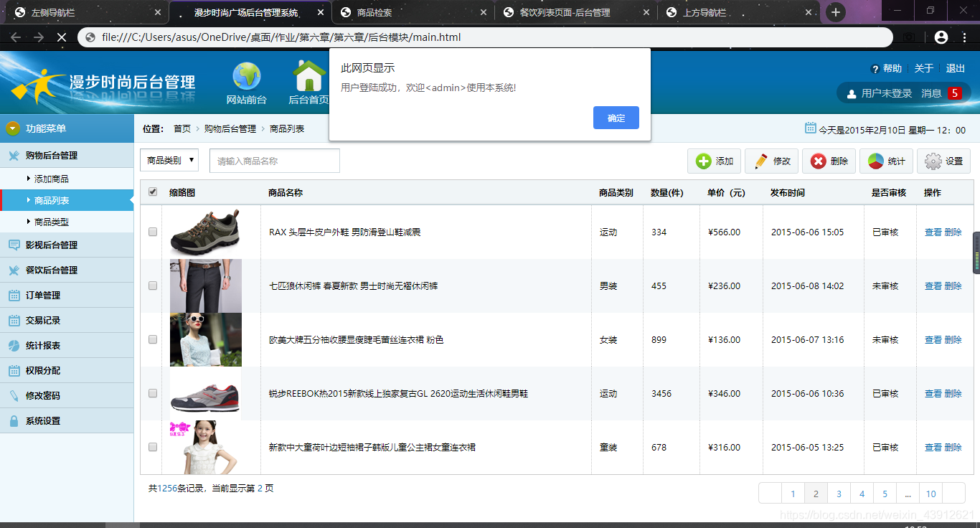
Task: Click the 修改密码 pencil icon
Action: (x=14, y=396)
